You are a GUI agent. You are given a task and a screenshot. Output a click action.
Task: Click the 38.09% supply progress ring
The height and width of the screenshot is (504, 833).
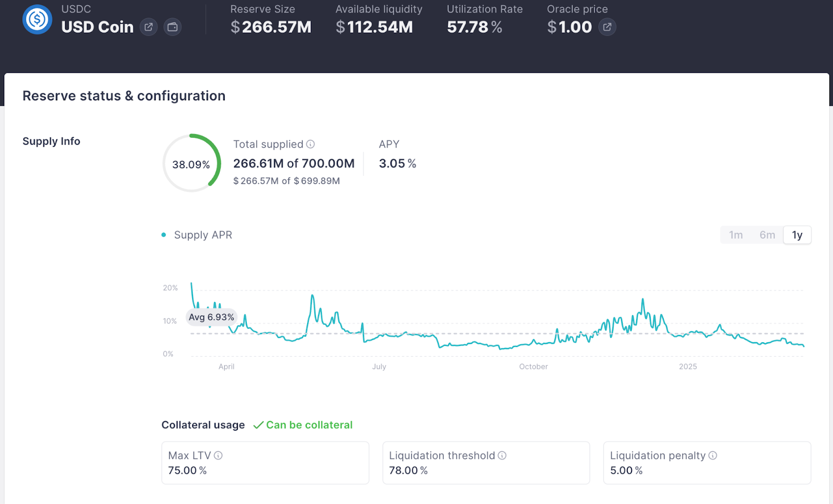(192, 163)
